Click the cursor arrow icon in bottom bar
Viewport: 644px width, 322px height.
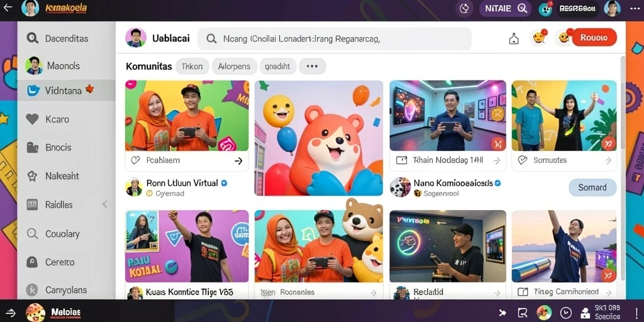click(x=502, y=313)
